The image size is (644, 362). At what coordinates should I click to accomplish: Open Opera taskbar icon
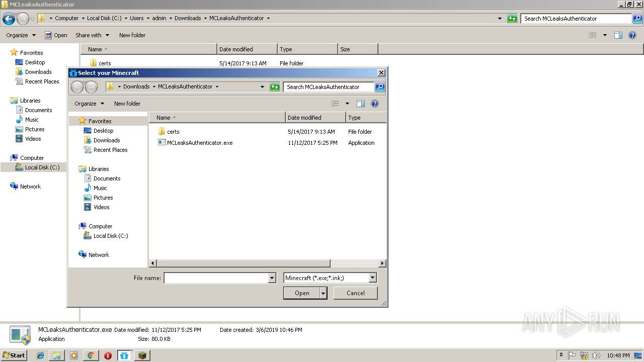pyautogui.click(x=108, y=355)
